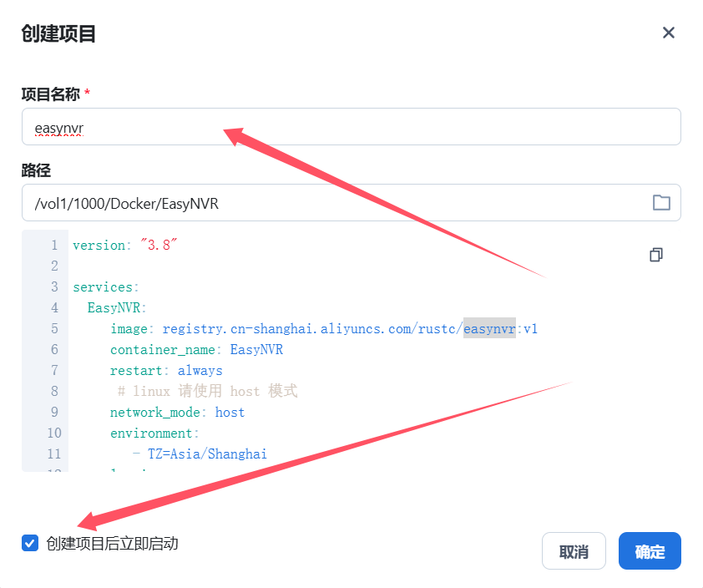
Task: Click the linux host 模式 comment line
Action: [207, 392]
